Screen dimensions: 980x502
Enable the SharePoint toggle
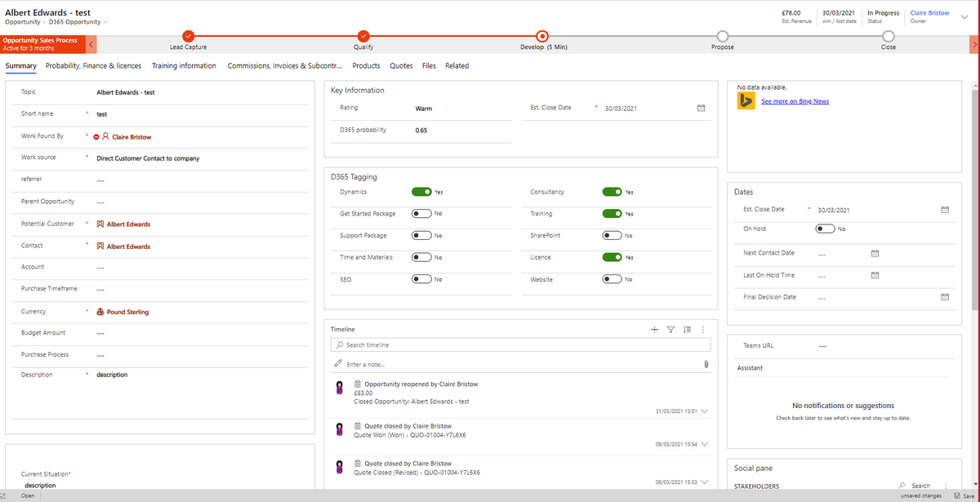click(612, 236)
